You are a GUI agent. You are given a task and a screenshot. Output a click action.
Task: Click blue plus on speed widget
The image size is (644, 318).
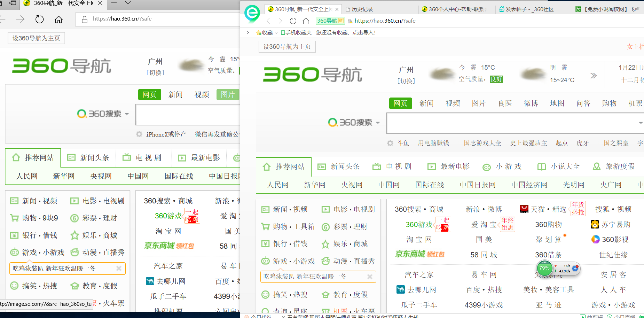click(x=575, y=268)
